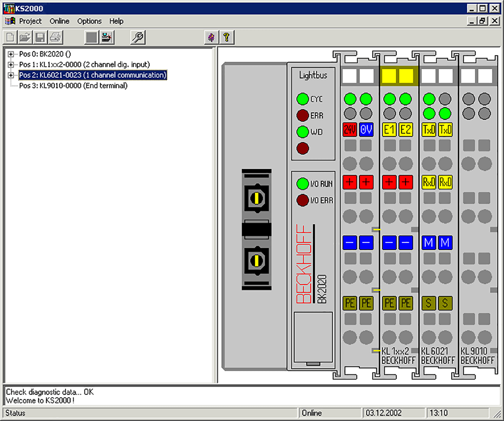
Task: Click the green WD LED indicator
Action: pos(302,132)
